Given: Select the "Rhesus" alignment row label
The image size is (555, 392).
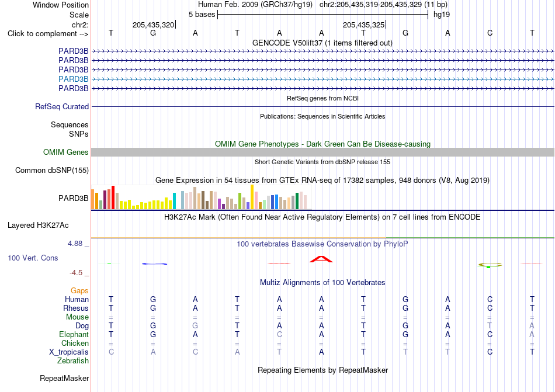Looking at the screenshot, I should pos(76,308).
